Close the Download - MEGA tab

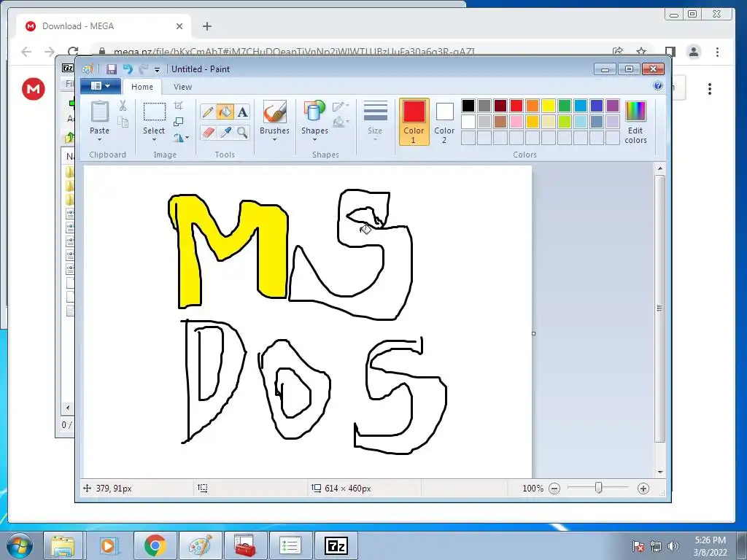[x=179, y=26]
